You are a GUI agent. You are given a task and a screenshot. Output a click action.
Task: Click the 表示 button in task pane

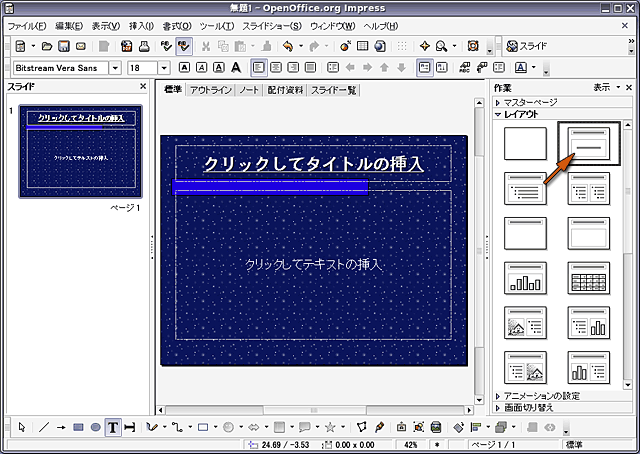click(x=602, y=88)
